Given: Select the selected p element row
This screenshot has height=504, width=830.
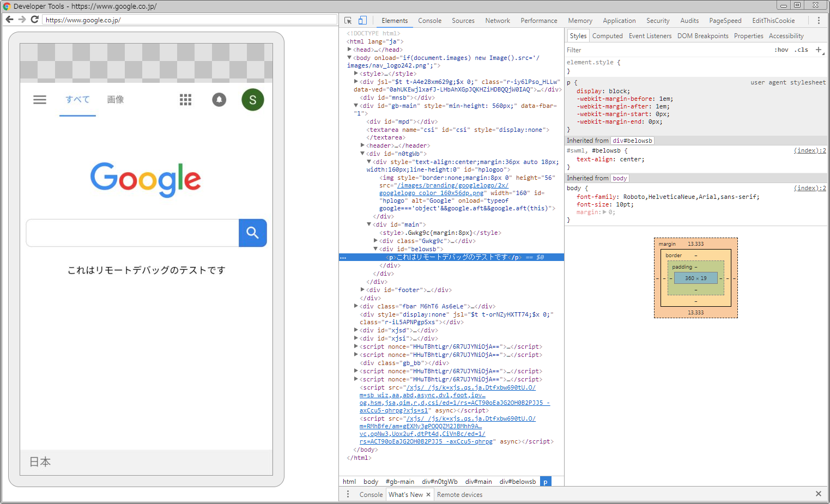Looking at the screenshot, I should [x=451, y=257].
